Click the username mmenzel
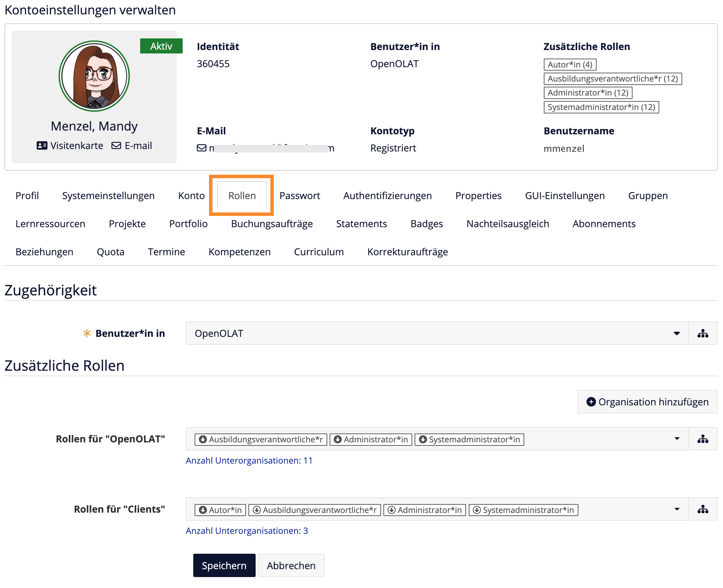This screenshot has width=723, height=588. [564, 148]
